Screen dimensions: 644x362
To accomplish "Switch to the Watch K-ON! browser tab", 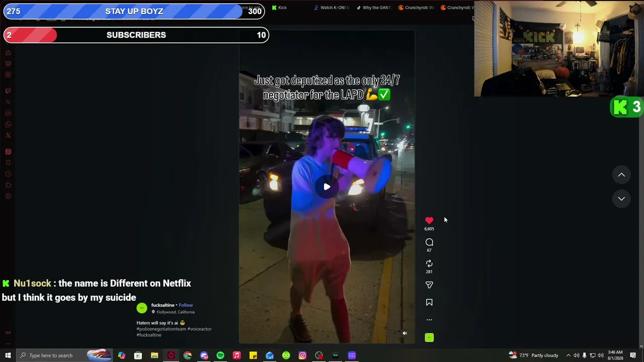I will pyautogui.click(x=331, y=8).
